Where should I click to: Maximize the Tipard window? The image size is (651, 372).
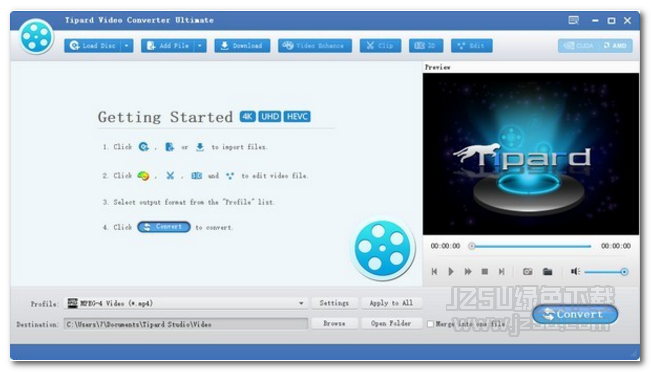(612, 20)
